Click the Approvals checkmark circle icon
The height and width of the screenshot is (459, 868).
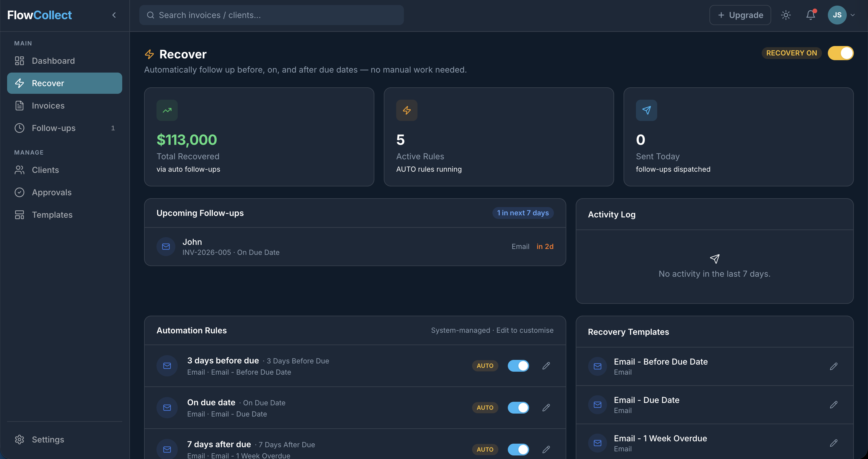pyautogui.click(x=19, y=192)
